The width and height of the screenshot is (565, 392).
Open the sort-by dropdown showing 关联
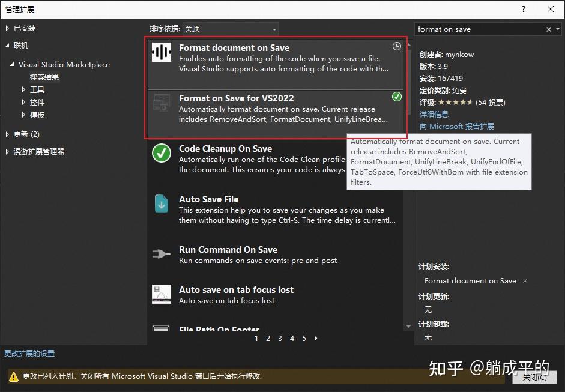click(x=230, y=29)
